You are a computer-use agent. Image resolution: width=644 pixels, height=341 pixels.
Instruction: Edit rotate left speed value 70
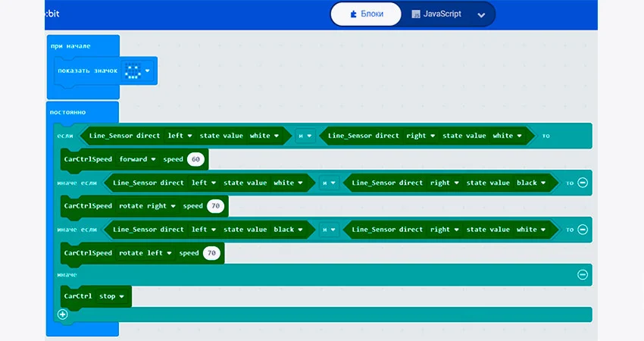pos(211,253)
